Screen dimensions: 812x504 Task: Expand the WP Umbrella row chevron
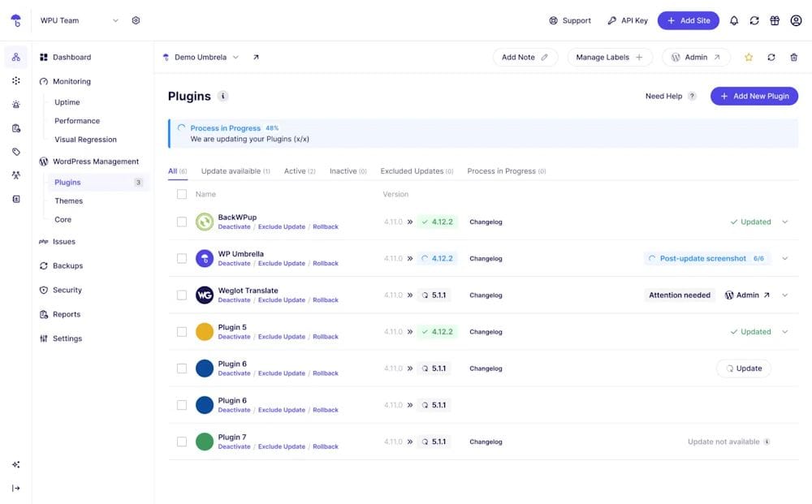coord(785,258)
